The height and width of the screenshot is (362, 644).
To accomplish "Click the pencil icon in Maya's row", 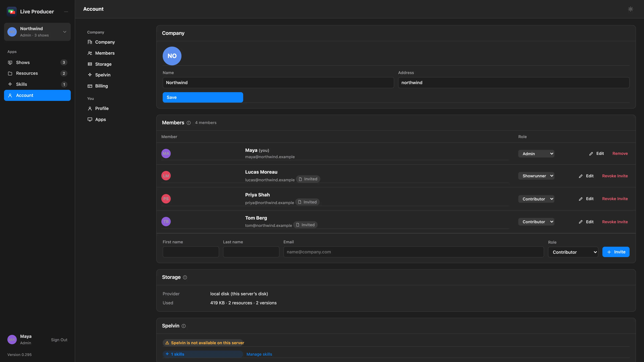I will tap(591, 154).
